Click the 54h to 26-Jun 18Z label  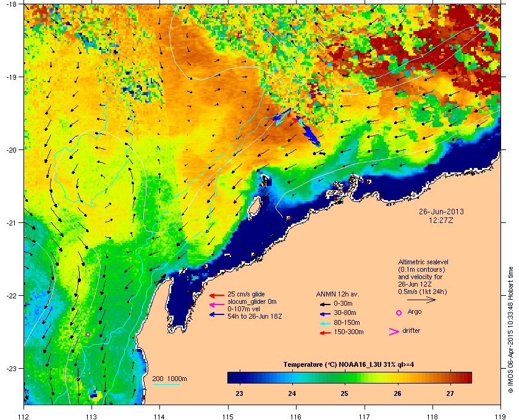(x=255, y=316)
